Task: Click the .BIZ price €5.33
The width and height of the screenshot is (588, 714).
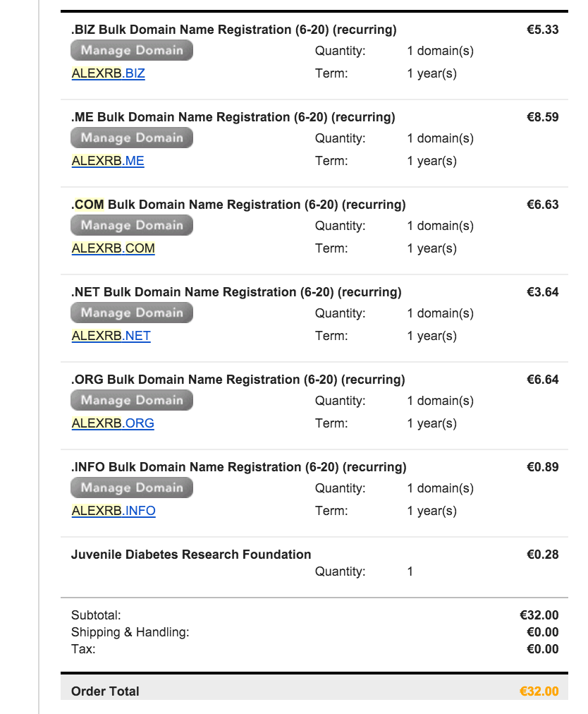Action: click(542, 30)
